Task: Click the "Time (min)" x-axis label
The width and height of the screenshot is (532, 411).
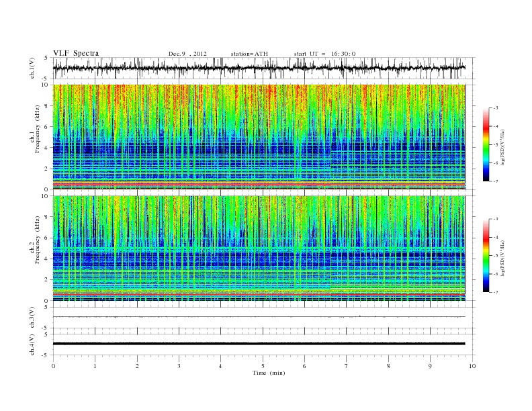Action: (269, 373)
